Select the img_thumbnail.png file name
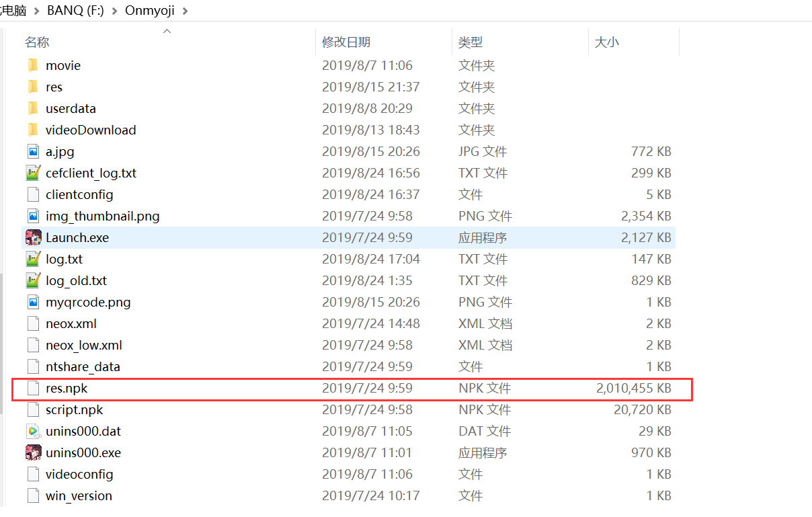812x517 pixels. pyautogui.click(x=103, y=216)
